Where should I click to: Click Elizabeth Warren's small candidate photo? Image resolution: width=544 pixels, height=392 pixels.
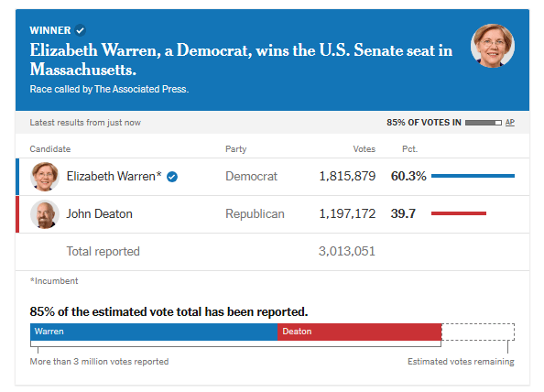point(44,177)
